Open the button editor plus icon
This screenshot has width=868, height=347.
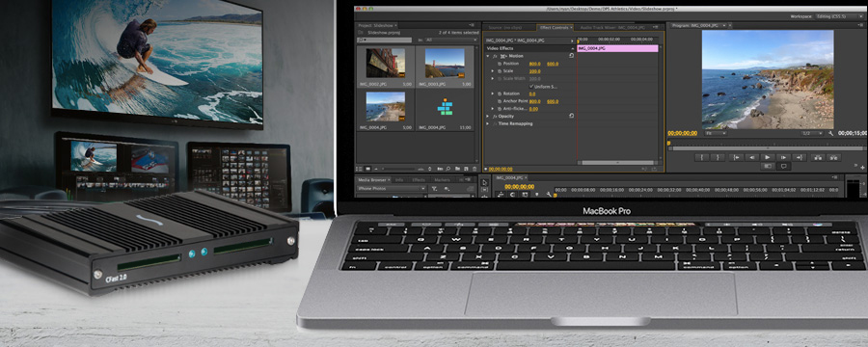[x=863, y=167]
